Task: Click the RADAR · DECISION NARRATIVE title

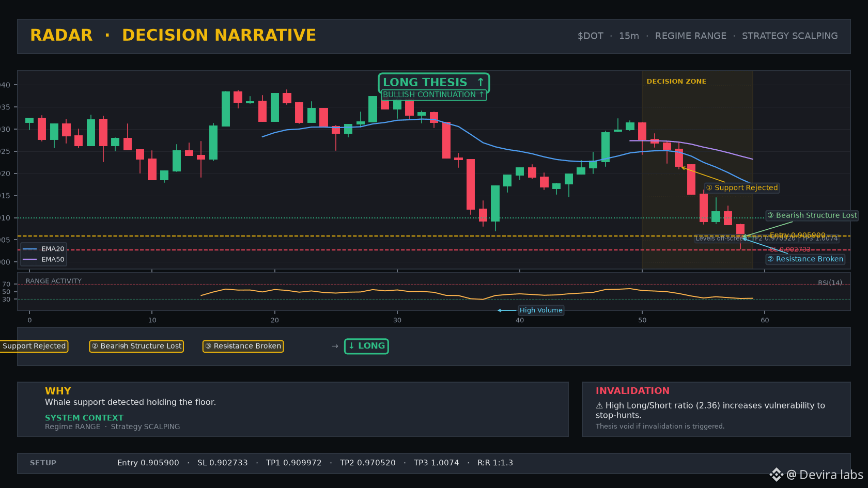Action: (173, 35)
